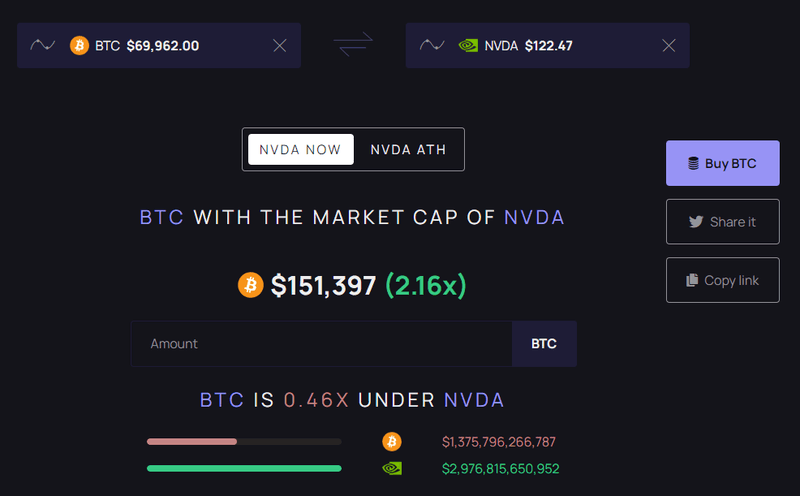Click the red BTC market cap bar

tap(192, 441)
